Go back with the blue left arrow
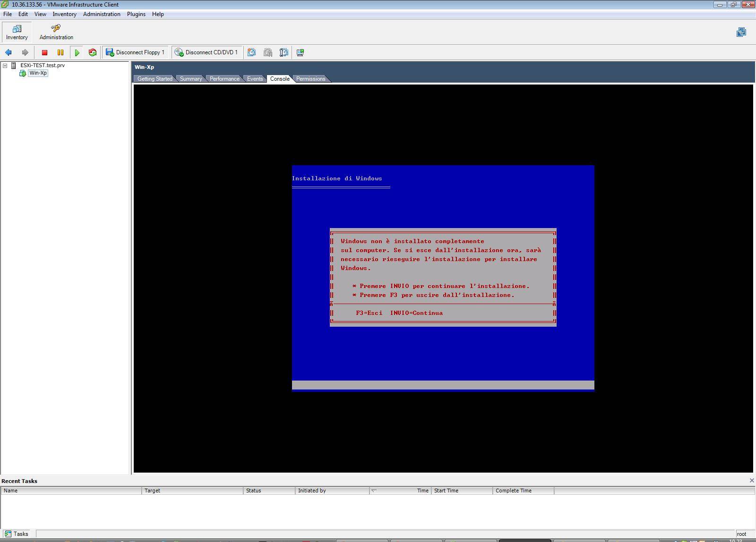This screenshot has width=756, height=542. coord(9,52)
